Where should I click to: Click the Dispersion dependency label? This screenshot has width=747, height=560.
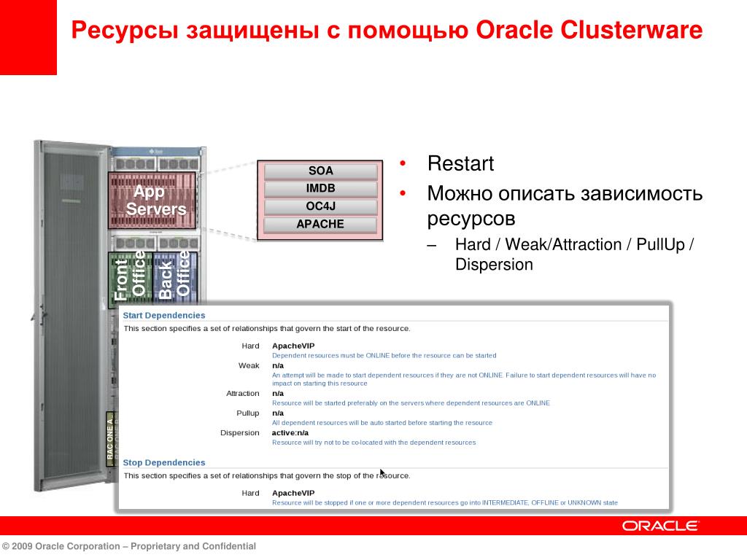pos(239,433)
